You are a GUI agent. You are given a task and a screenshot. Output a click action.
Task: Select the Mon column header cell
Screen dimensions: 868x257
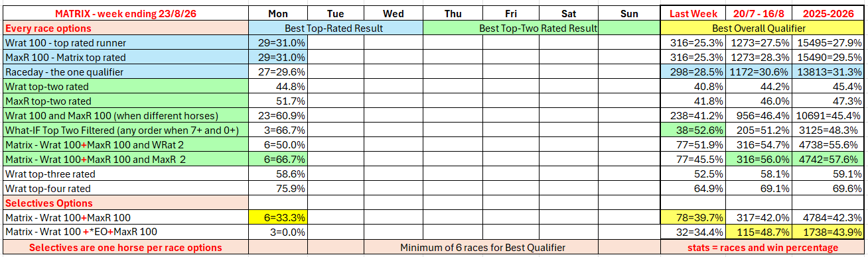coord(277,13)
